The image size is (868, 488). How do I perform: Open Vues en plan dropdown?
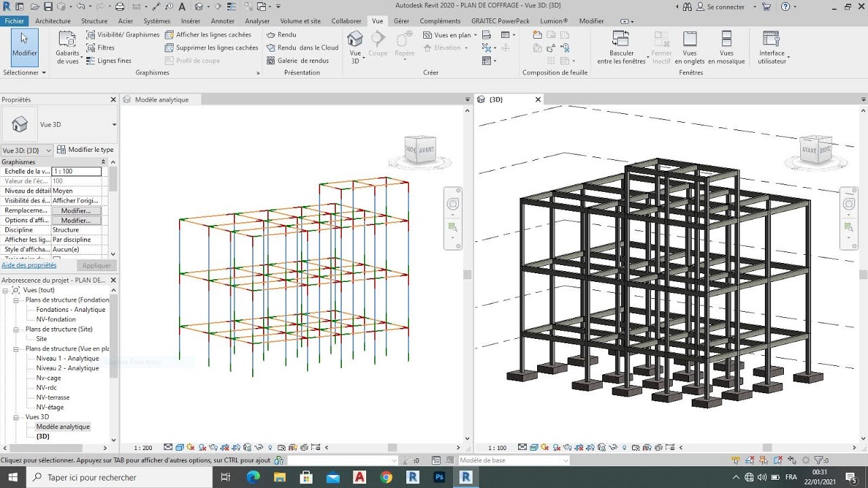tap(450, 35)
